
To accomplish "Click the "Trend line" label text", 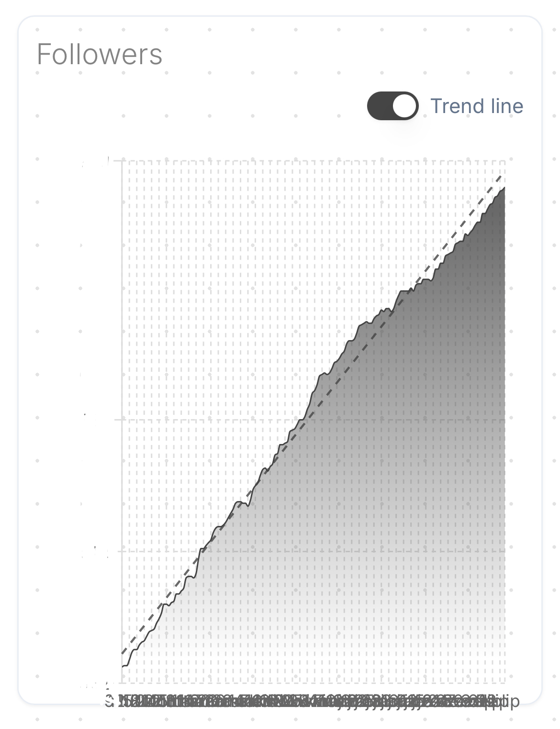I will [x=477, y=106].
